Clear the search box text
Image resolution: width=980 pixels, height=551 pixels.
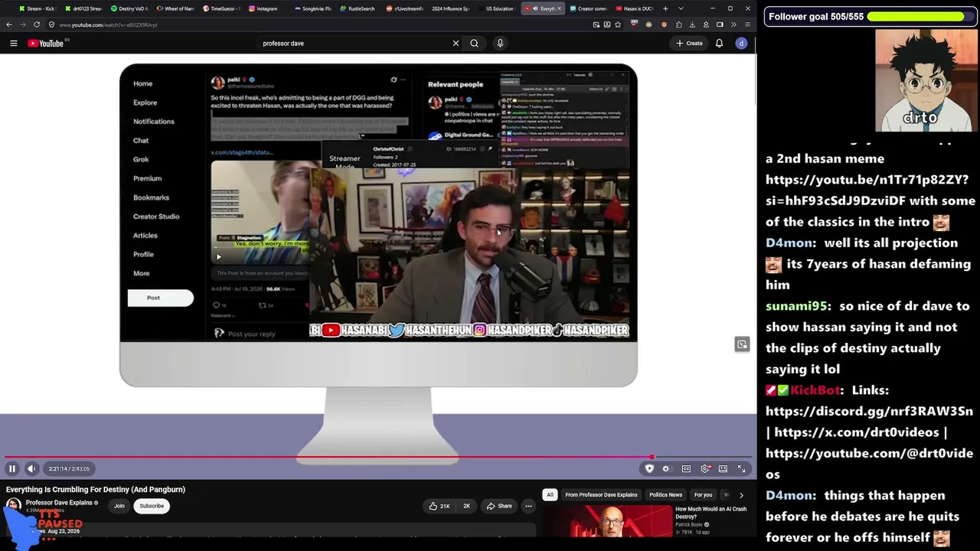[x=456, y=44]
